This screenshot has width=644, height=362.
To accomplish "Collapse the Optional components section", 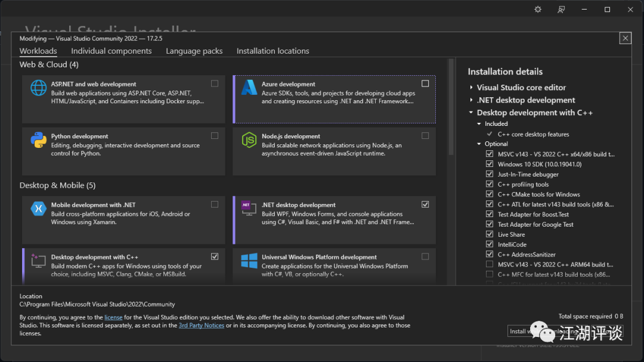I will pyautogui.click(x=479, y=144).
